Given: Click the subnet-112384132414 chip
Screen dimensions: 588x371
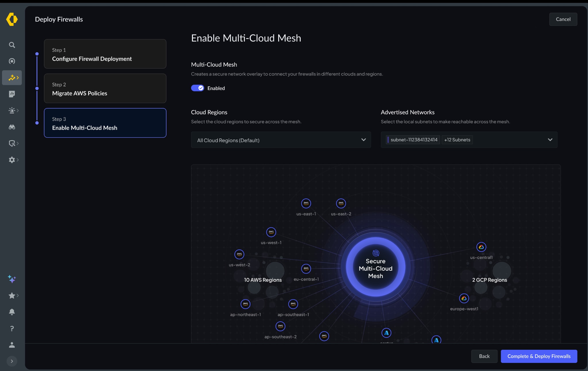Looking at the screenshot, I should tap(413, 140).
